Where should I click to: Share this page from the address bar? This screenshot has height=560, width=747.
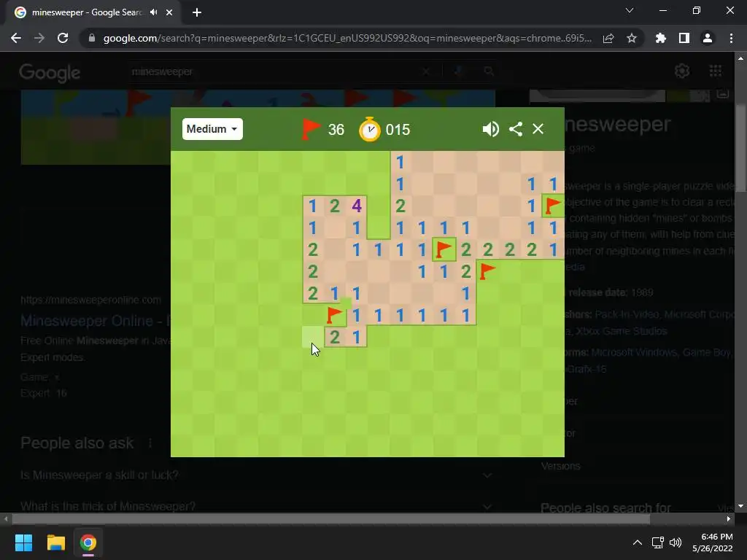(x=608, y=38)
